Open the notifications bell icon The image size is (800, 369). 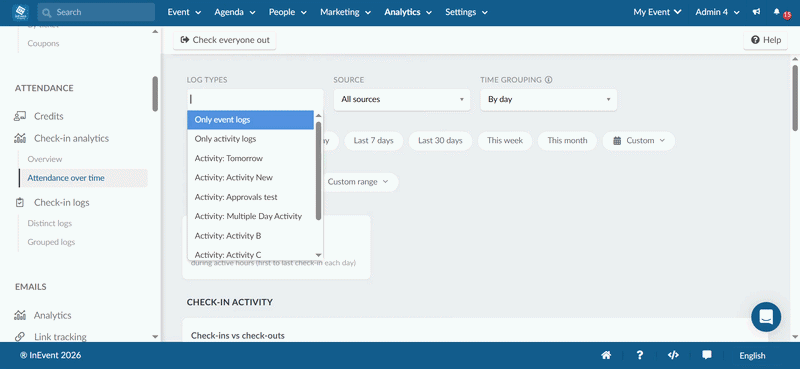click(x=777, y=12)
